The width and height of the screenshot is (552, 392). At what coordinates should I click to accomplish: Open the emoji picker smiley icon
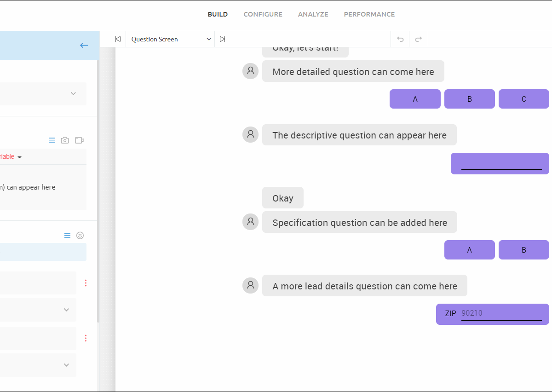[x=80, y=236]
